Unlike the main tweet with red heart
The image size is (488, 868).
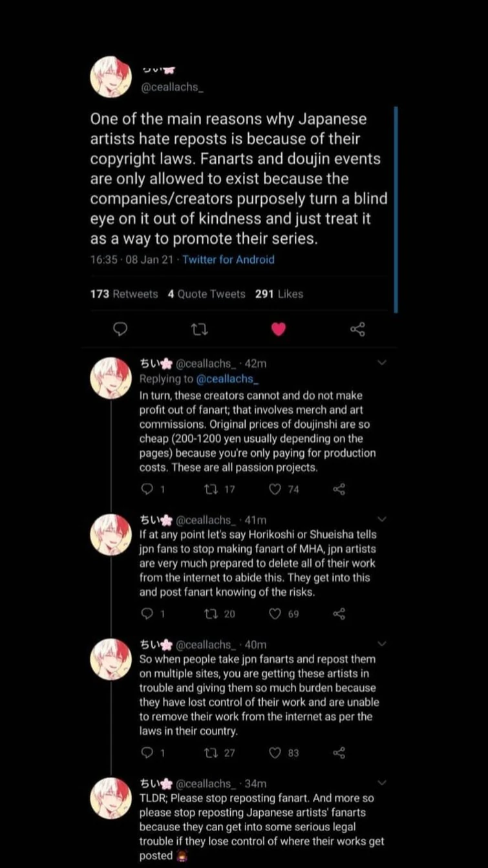(278, 330)
